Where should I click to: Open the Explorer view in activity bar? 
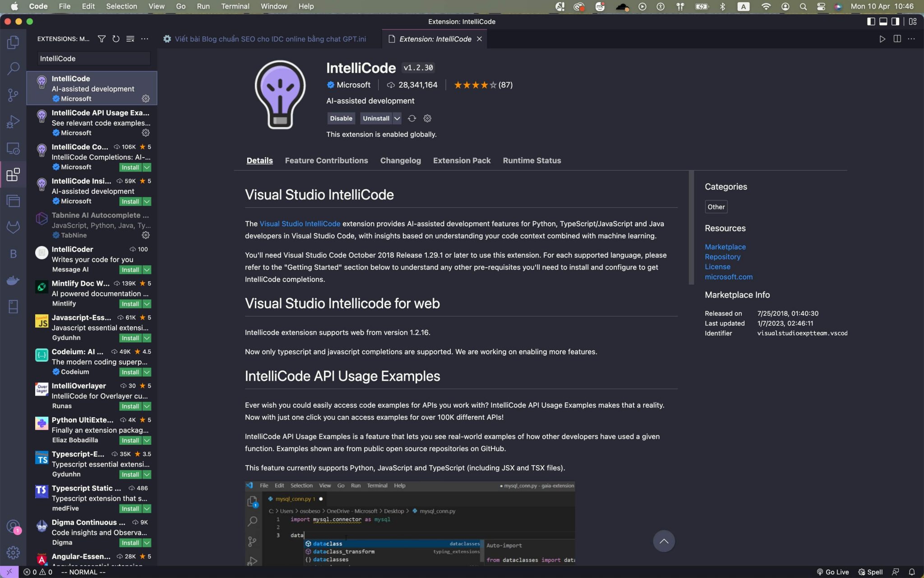[13, 42]
